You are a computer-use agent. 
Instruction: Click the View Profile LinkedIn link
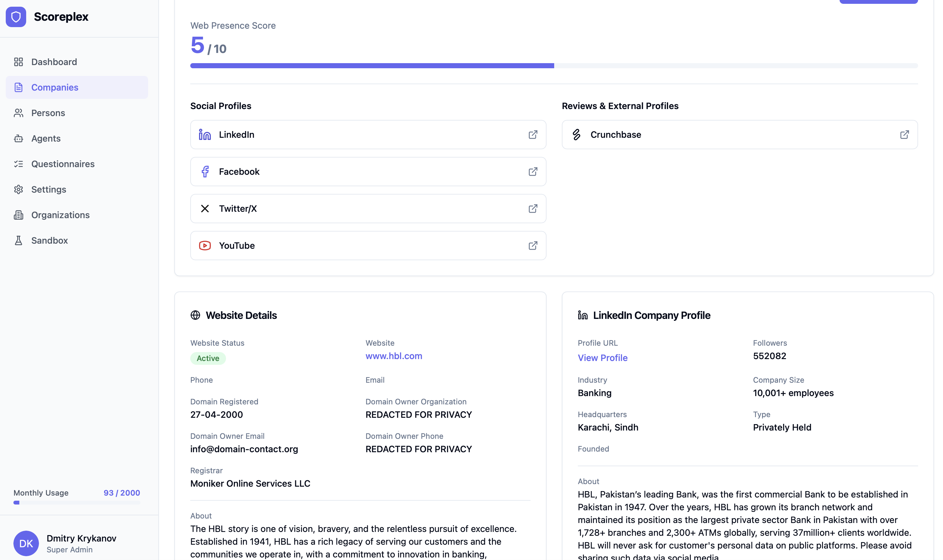pos(602,358)
